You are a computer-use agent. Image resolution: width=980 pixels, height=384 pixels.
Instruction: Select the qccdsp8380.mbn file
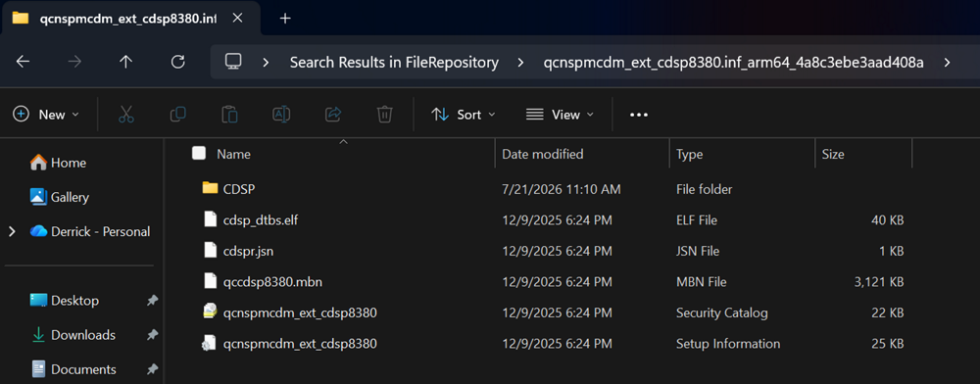click(272, 282)
